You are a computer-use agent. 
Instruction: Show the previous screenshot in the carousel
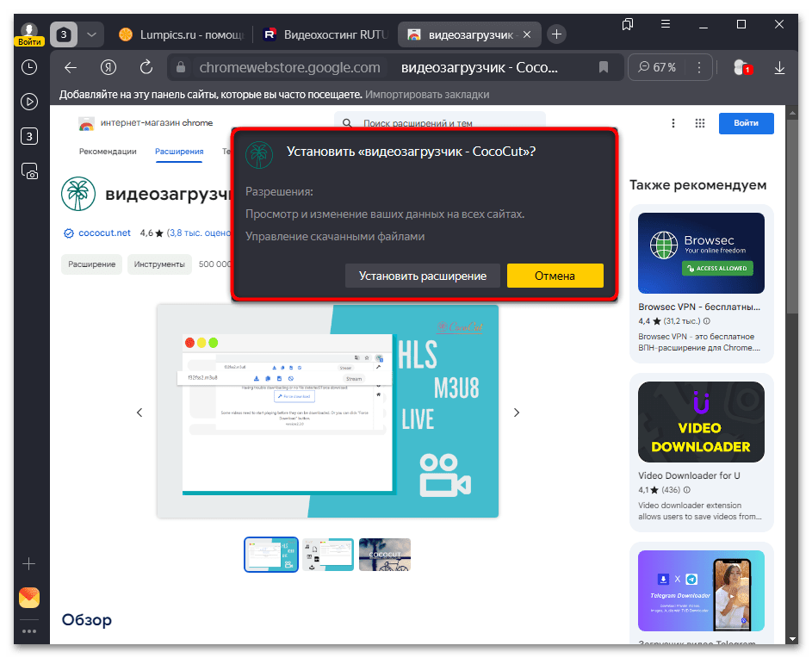click(139, 413)
